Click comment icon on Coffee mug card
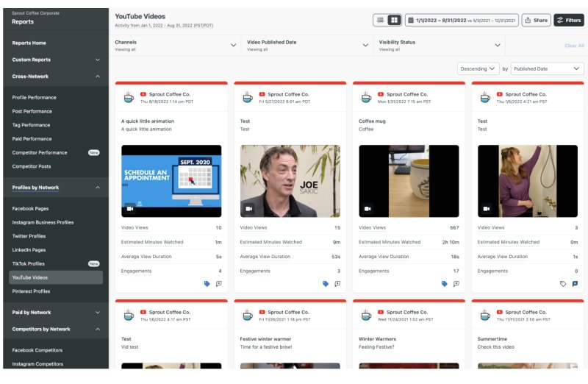Image resolution: width=588 pixels, height=384 pixels. [x=456, y=284]
